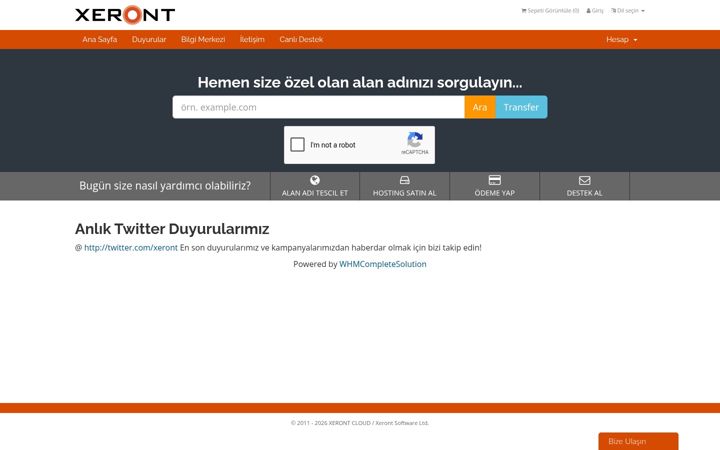Click the Anlık Twitter Duyurularımız heading

click(x=172, y=229)
